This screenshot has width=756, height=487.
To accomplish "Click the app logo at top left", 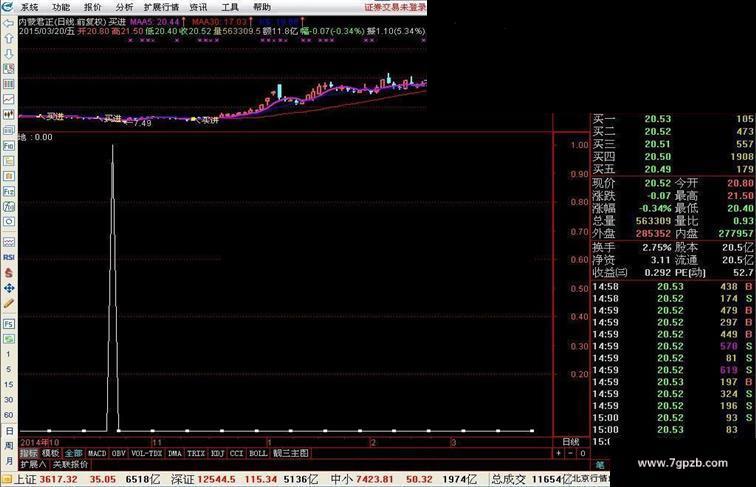I will (x=7, y=6).
